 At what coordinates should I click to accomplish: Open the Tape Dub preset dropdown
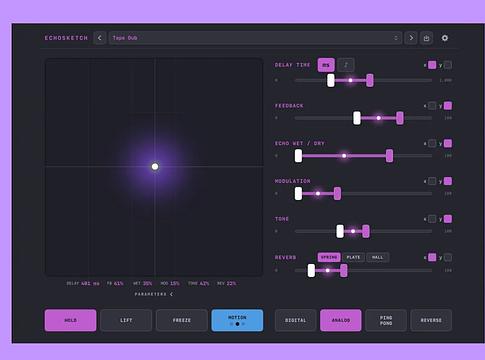tap(255, 38)
